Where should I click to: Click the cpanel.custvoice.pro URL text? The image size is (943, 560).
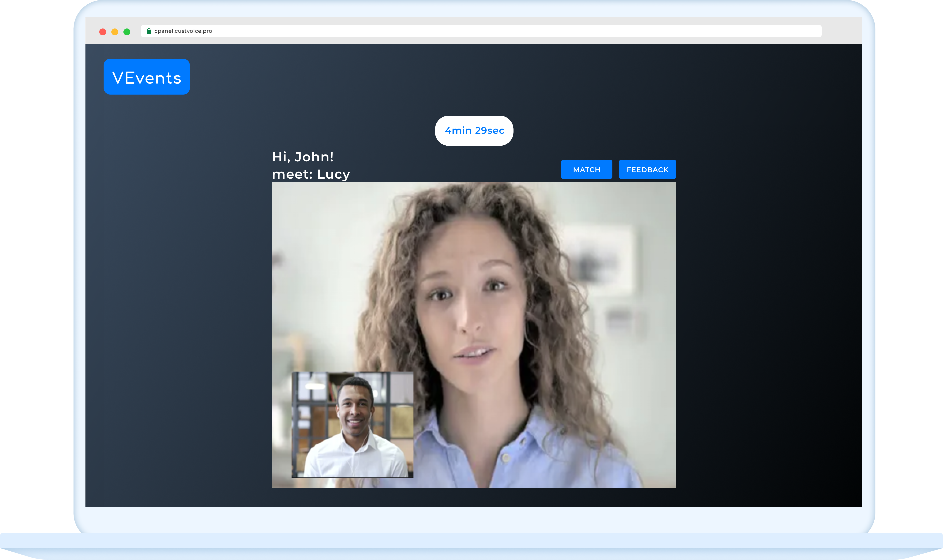tap(183, 31)
